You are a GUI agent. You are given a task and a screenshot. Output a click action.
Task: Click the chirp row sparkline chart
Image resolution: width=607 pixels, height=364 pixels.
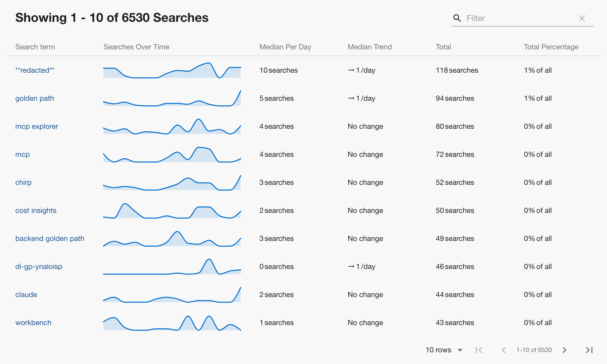pyautogui.click(x=172, y=182)
